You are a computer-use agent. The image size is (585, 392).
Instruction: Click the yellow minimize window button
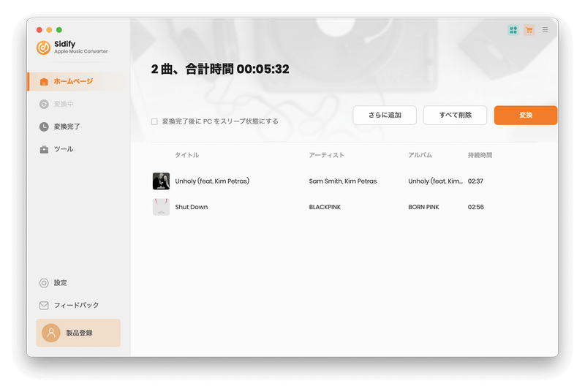point(49,30)
